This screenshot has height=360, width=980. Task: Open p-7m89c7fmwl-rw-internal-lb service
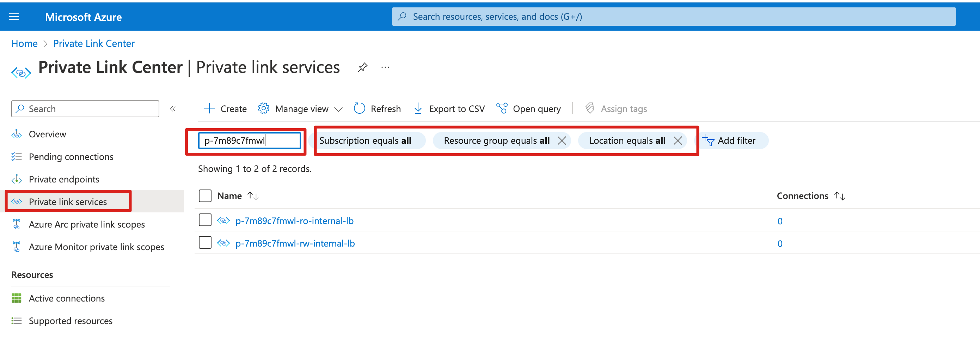click(295, 243)
